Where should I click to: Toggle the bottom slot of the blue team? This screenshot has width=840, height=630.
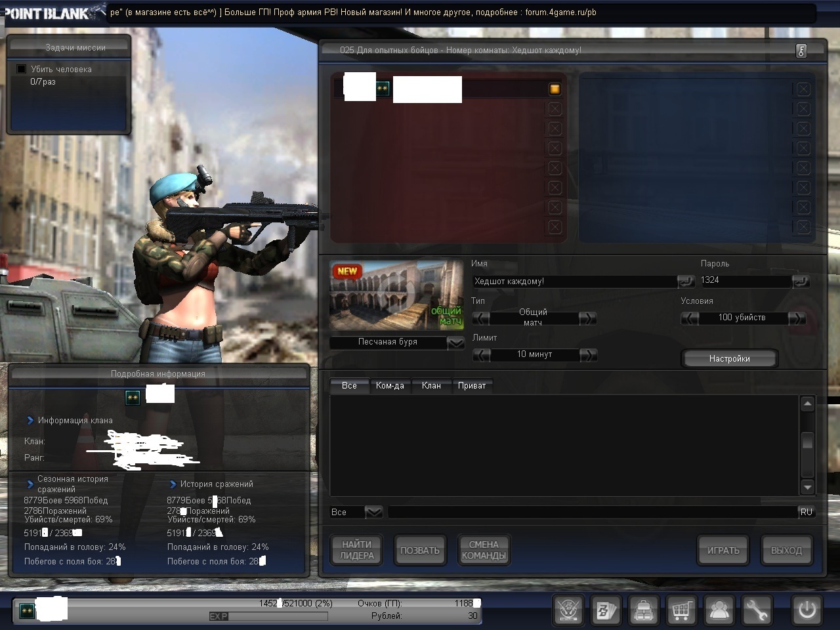click(x=803, y=227)
